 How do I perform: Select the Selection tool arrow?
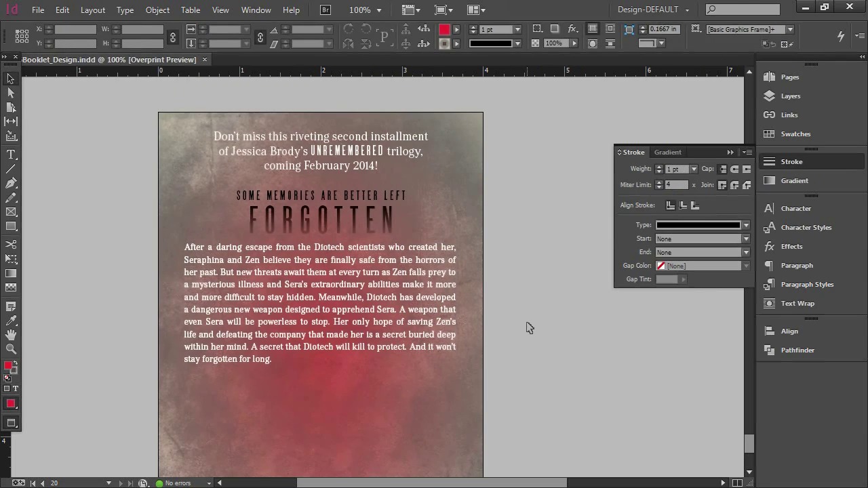(11, 79)
